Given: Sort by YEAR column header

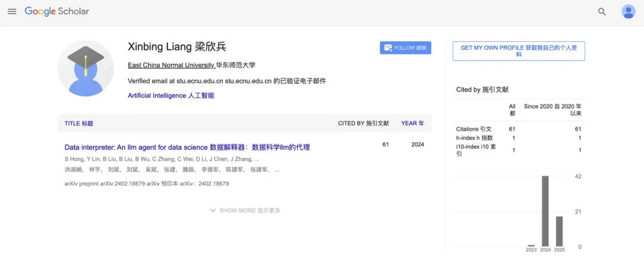Looking at the screenshot, I should [x=413, y=124].
